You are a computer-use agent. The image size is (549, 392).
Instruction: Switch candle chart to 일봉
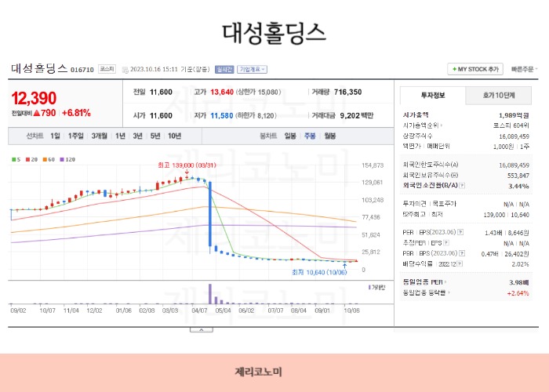tap(290, 136)
